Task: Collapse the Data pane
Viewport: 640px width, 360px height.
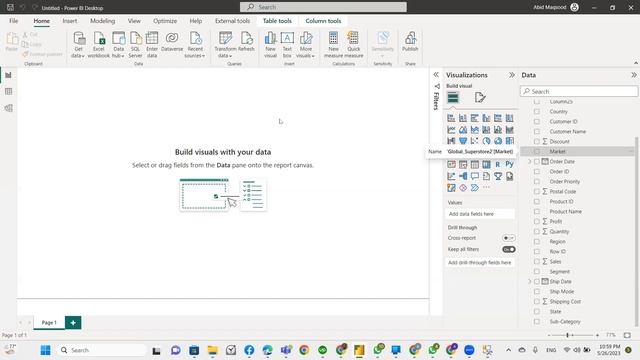Action: [x=634, y=75]
